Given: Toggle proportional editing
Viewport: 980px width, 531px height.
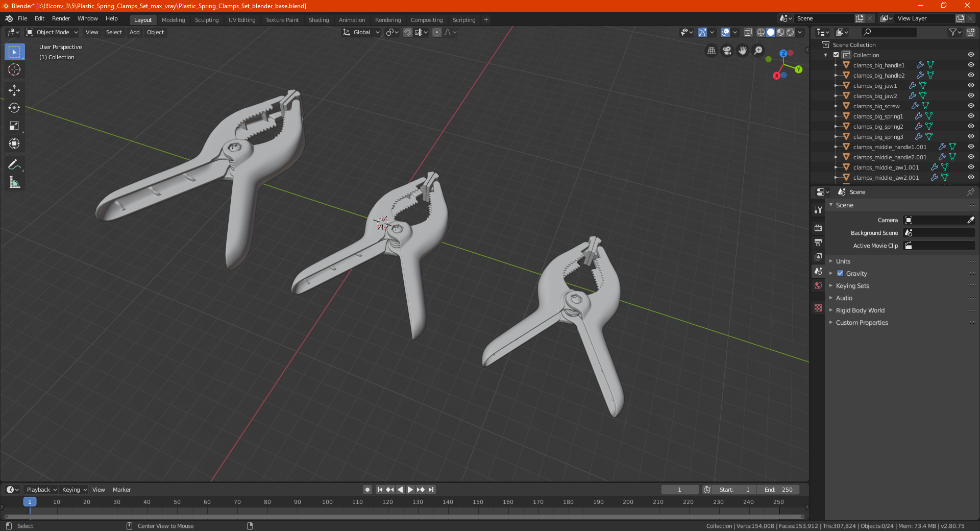Looking at the screenshot, I should click(437, 32).
